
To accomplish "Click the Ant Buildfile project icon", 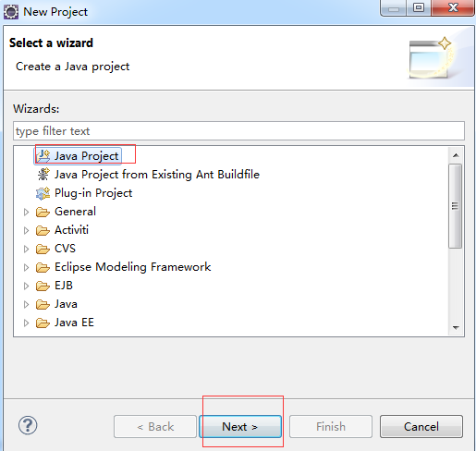I will [x=43, y=175].
